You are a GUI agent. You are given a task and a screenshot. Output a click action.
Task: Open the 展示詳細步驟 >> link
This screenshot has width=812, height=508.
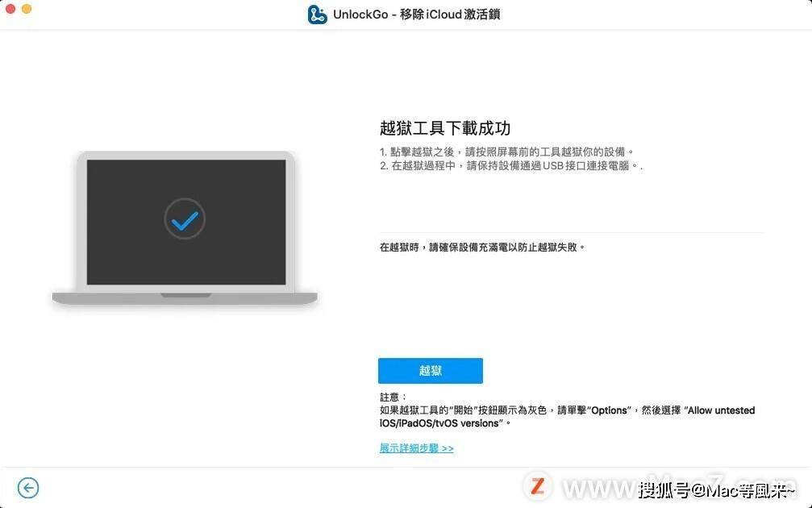coord(416,448)
